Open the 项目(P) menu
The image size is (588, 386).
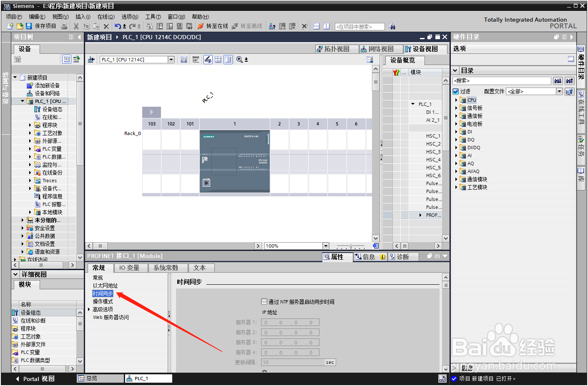[x=14, y=17]
